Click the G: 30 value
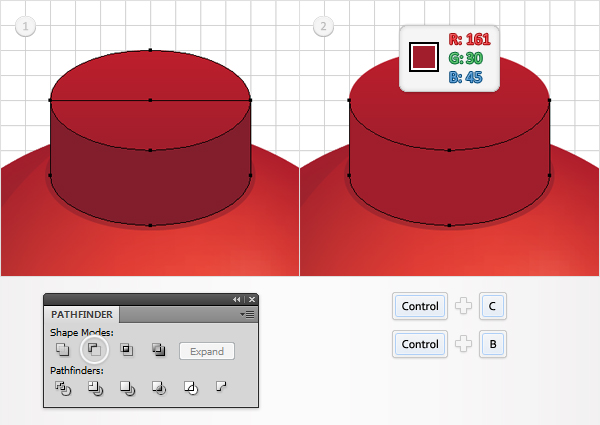600x425 pixels. pyautogui.click(x=466, y=58)
